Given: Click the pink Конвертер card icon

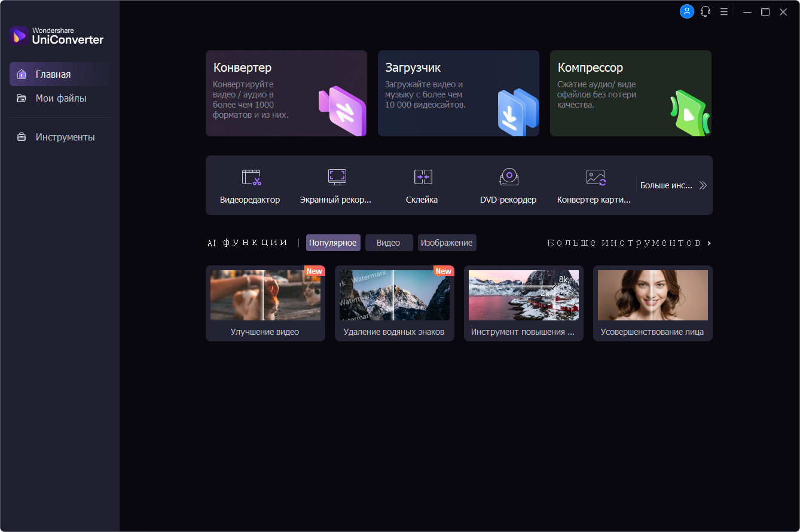Looking at the screenshot, I should point(342,111).
